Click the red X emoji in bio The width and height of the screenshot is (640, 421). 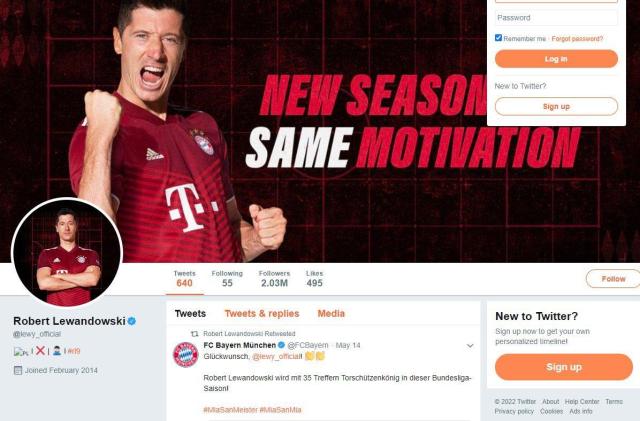click(41, 351)
